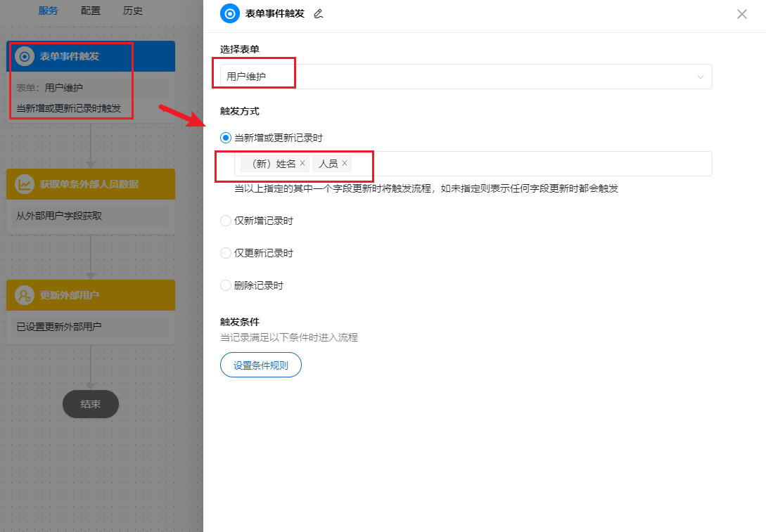Viewport: 766px width, 532px height.
Task: Open the trigger fields selection list
Action: (x=492, y=163)
